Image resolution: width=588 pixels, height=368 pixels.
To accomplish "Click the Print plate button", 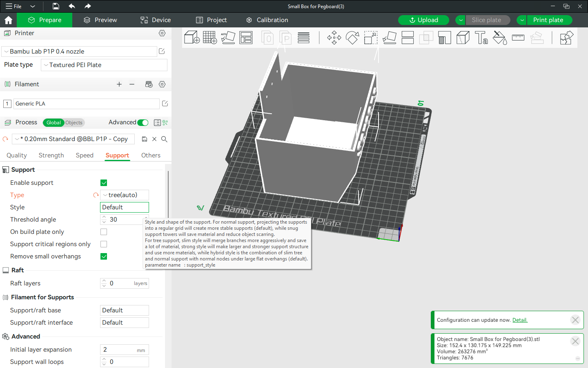I will (548, 20).
